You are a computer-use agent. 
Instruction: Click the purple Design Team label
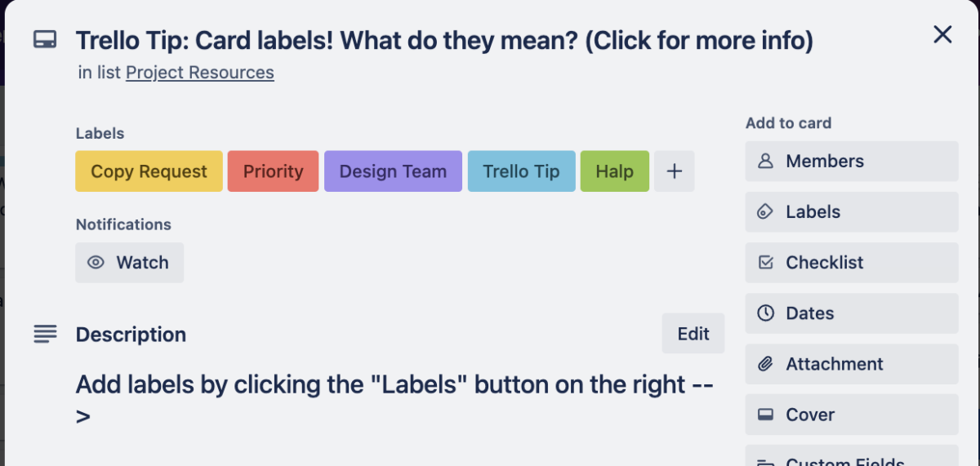click(393, 171)
